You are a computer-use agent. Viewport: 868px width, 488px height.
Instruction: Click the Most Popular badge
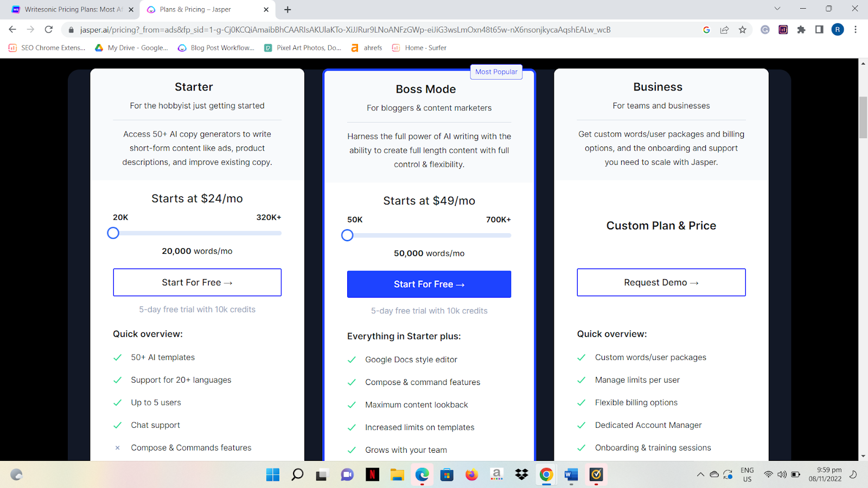[496, 72]
